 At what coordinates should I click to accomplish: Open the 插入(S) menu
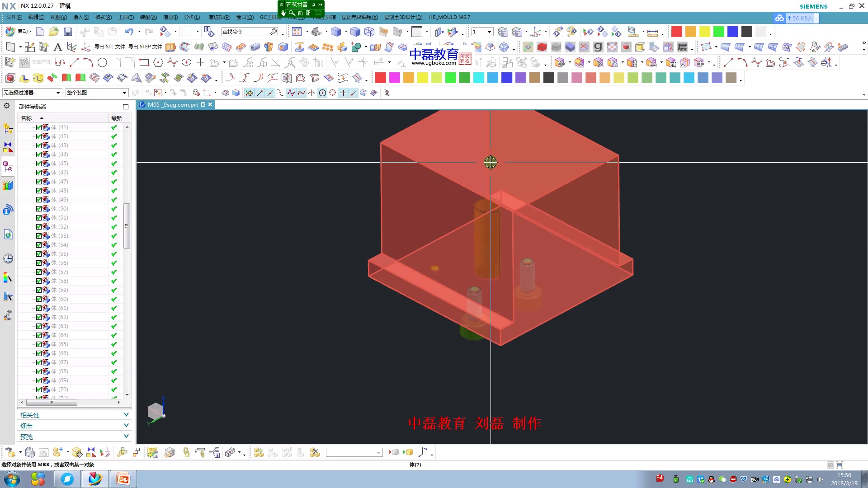(x=81, y=17)
